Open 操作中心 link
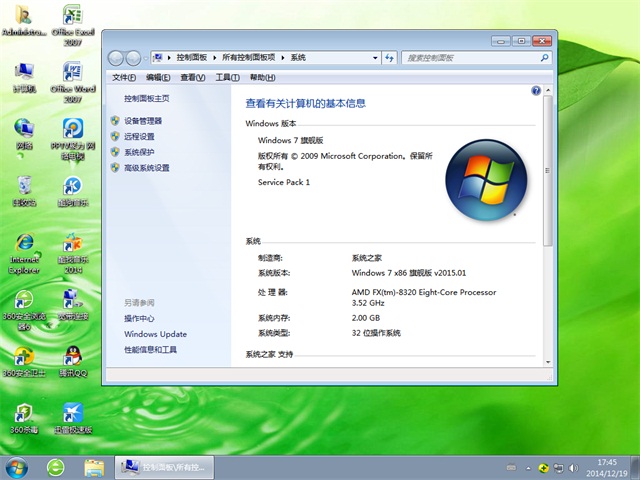The image size is (640, 480). coord(139,318)
